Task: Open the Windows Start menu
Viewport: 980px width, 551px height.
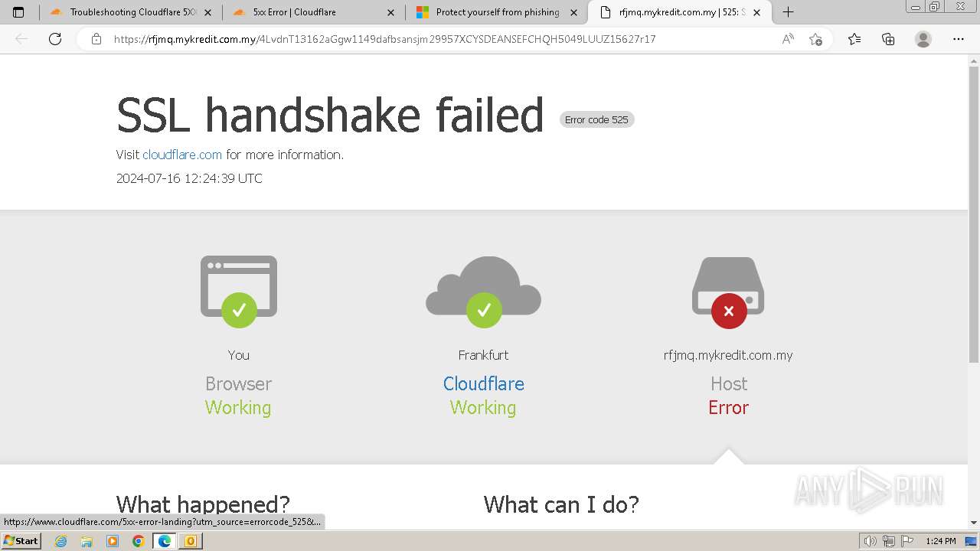Action: click(x=21, y=541)
